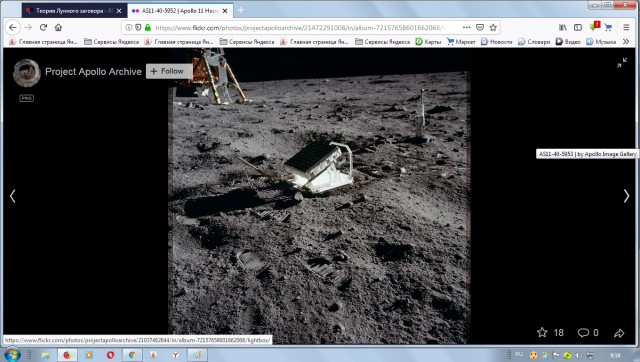This screenshot has height=362, width=640.
Task: Click the RU language indicator
Action: [519, 354]
